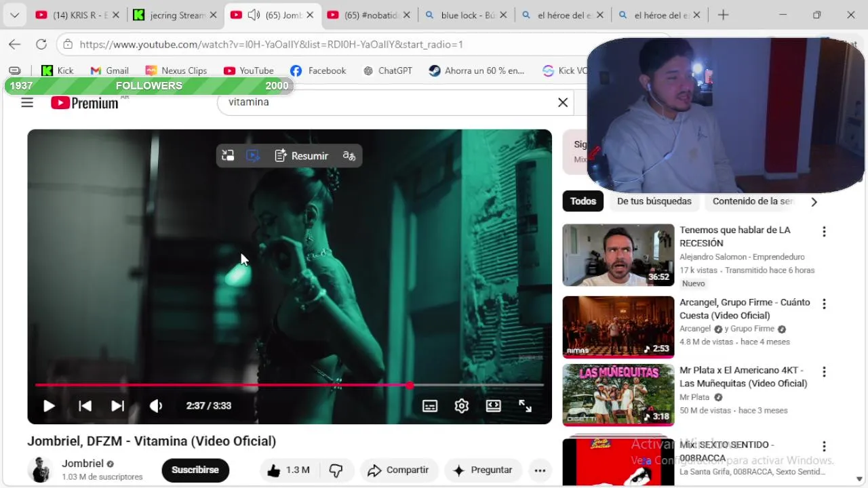Open Tenemos que hablar de LA RECESIÓN title

pos(735,237)
